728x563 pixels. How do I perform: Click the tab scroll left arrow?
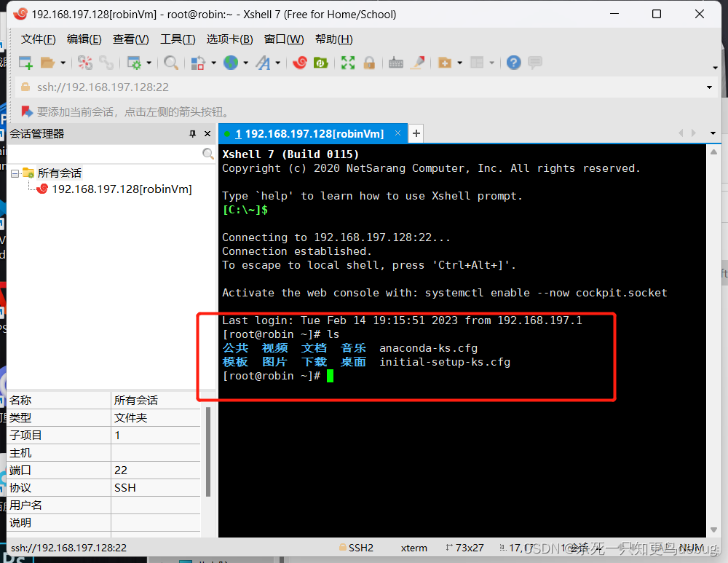click(681, 133)
